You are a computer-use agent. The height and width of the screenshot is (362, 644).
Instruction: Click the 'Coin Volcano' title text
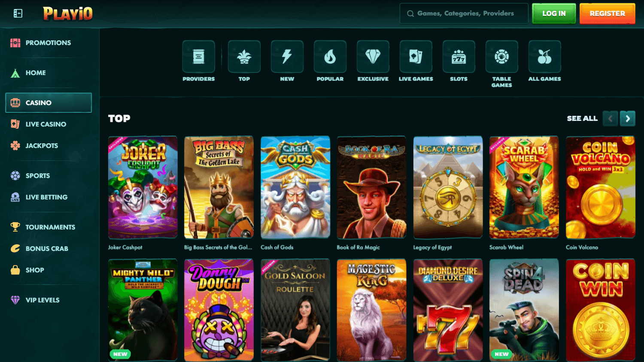tap(582, 247)
